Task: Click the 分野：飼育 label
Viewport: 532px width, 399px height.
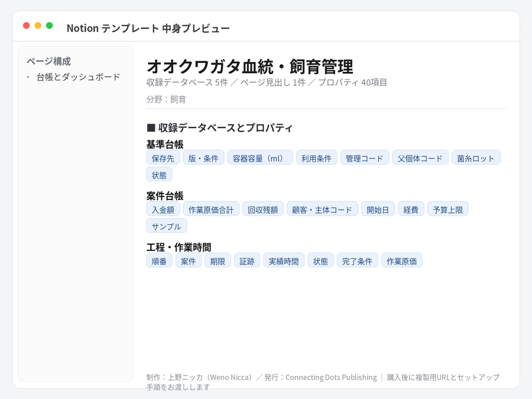Action: (x=166, y=99)
